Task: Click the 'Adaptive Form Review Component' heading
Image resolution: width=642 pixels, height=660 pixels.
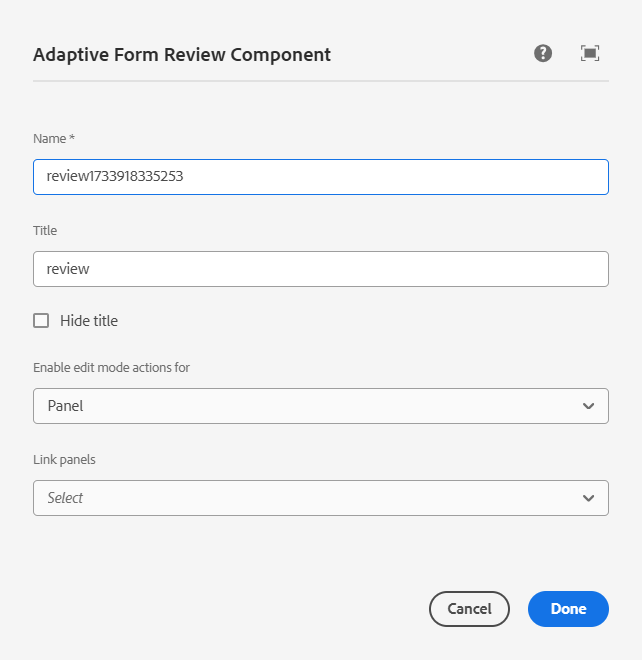Action: point(182,55)
